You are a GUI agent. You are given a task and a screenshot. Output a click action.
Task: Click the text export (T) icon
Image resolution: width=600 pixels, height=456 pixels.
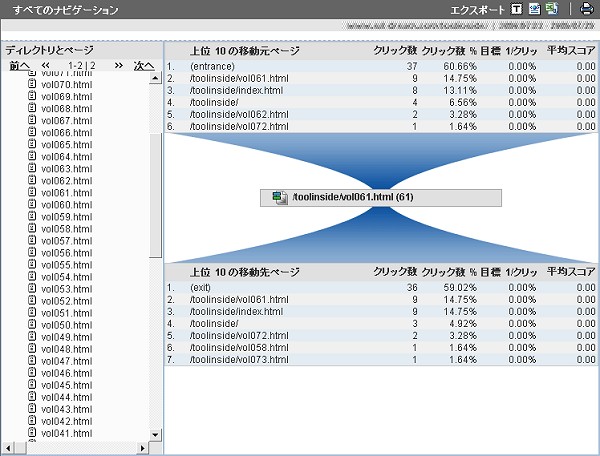pyautogui.click(x=517, y=9)
